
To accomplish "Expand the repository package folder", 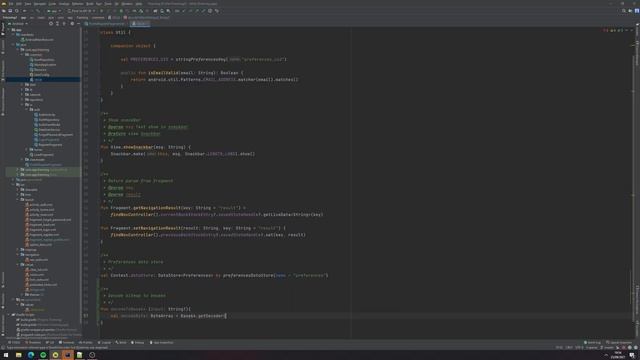I will (x=22, y=100).
